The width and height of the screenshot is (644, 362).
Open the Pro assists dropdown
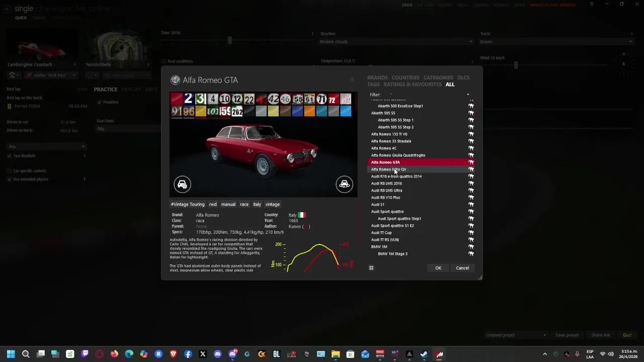point(46,147)
